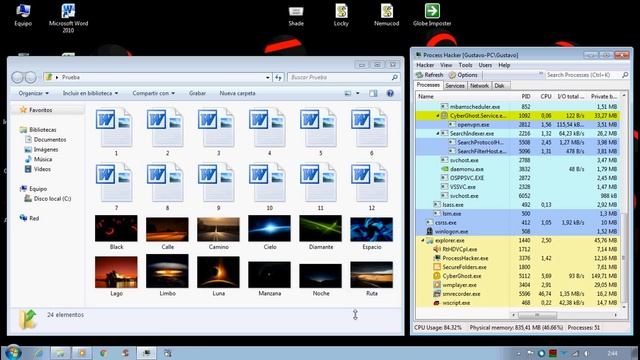Switch to the Network tab
The image size is (640, 360).
[x=479, y=86]
